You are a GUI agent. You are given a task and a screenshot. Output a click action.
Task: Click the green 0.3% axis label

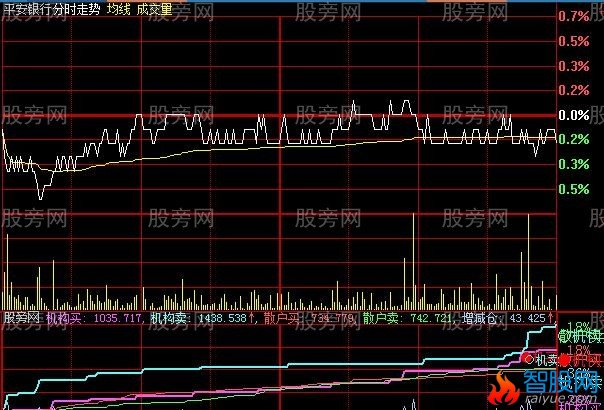click(x=574, y=165)
